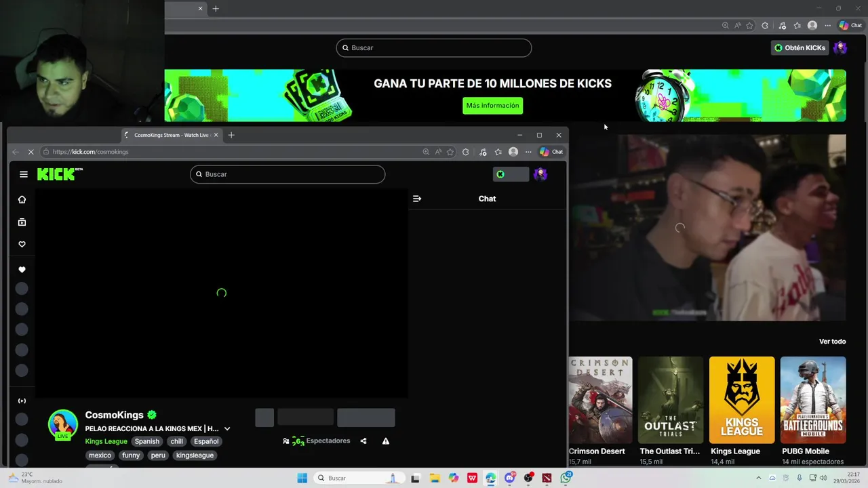Open a new tab in front browser
Viewport: 868px width, 488px height.
pos(231,135)
